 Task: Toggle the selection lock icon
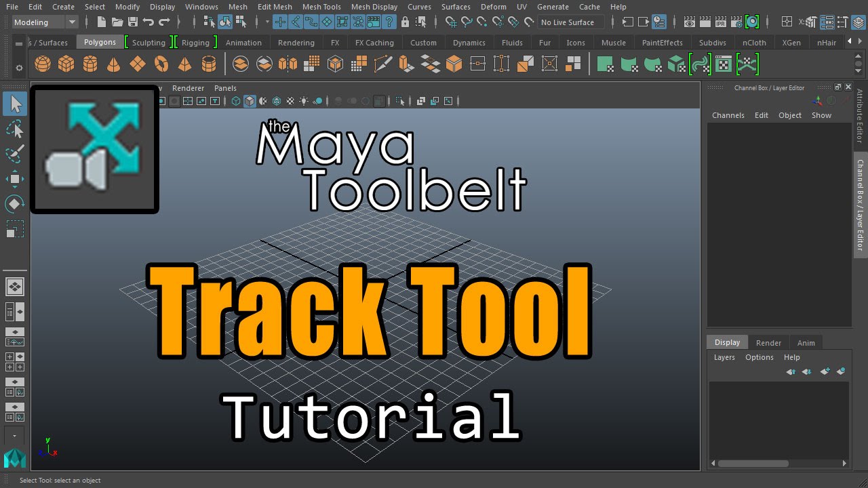coord(405,22)
